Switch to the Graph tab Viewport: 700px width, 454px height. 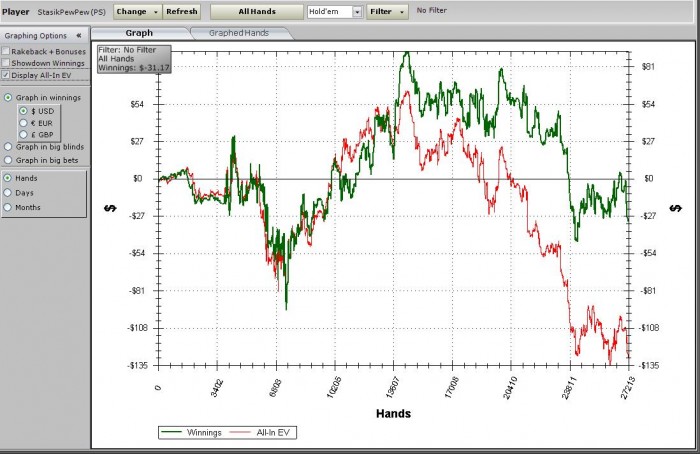tap(139, 33)
